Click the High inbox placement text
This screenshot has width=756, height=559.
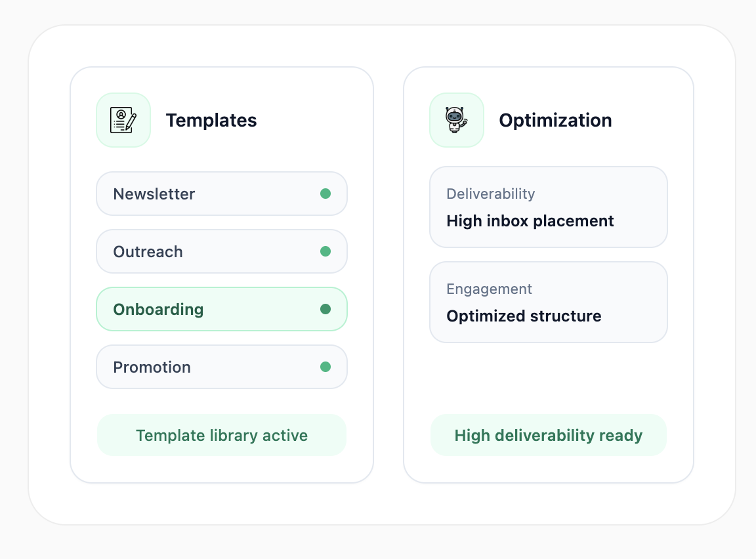coord(530,221)
